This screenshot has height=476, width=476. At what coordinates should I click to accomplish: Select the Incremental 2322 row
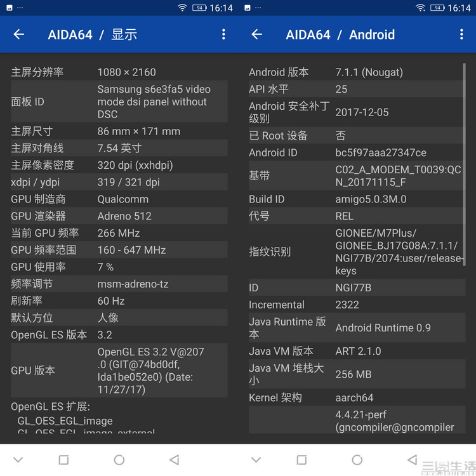click(357, 305)
